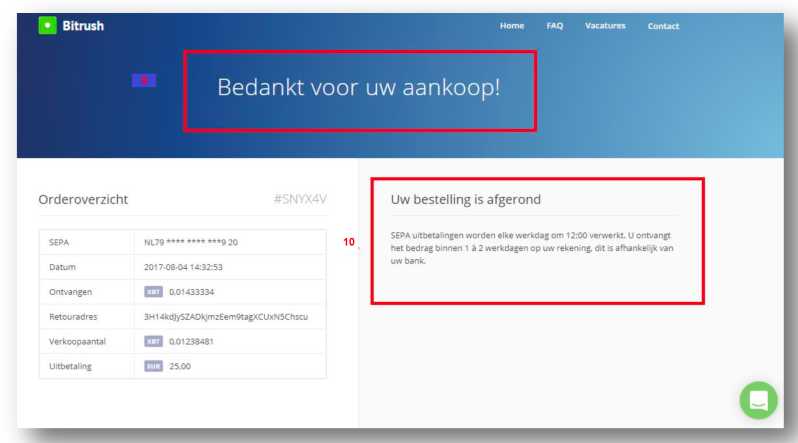Click the XBT badge in Ontvangen row
The image size is (798, 443).
pos(153,292)
